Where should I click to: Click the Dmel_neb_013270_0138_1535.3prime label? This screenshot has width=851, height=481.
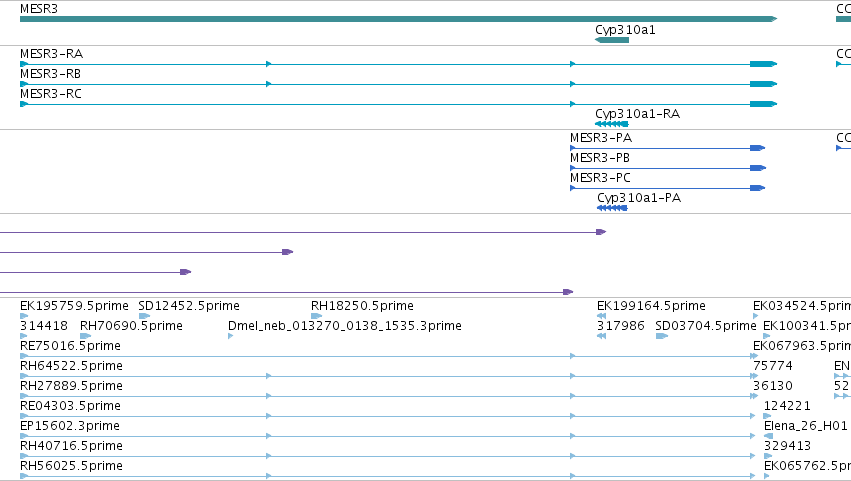point(345,326)
